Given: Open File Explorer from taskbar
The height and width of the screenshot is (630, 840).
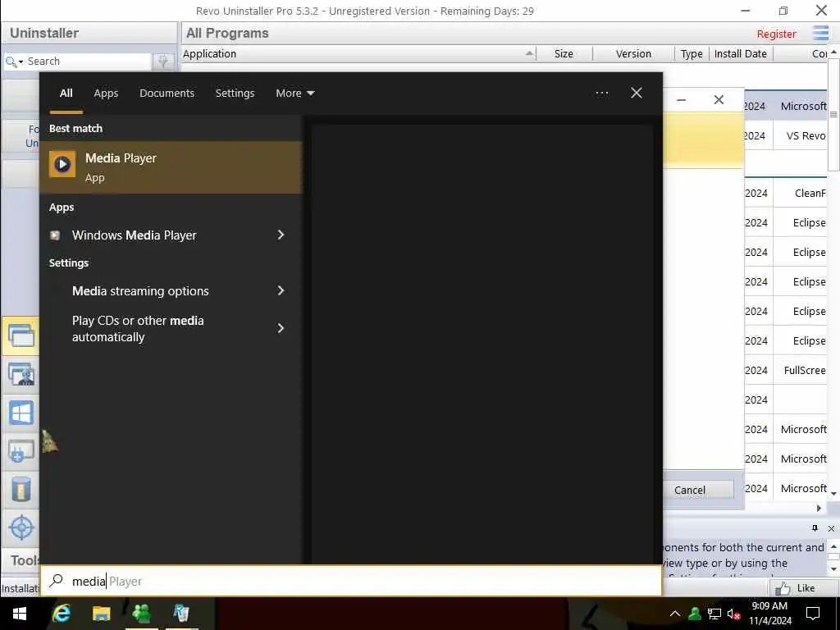Looking at the screenshot, I should point(101,614).
